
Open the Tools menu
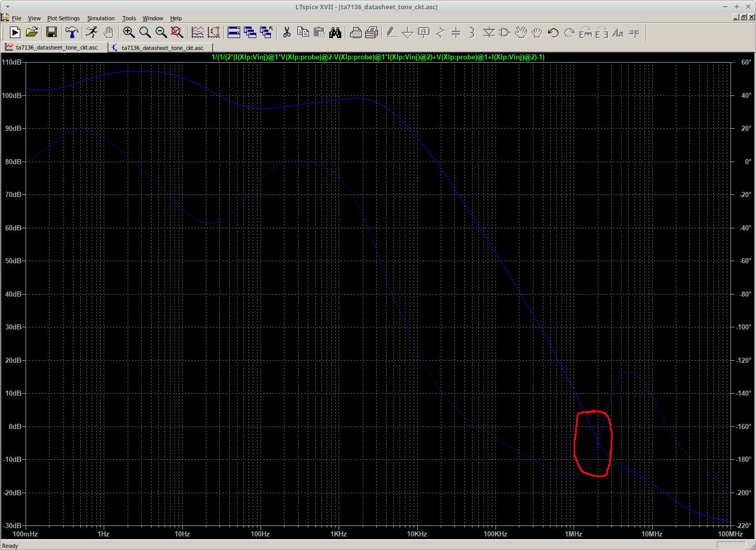click(x=129, y=18)
